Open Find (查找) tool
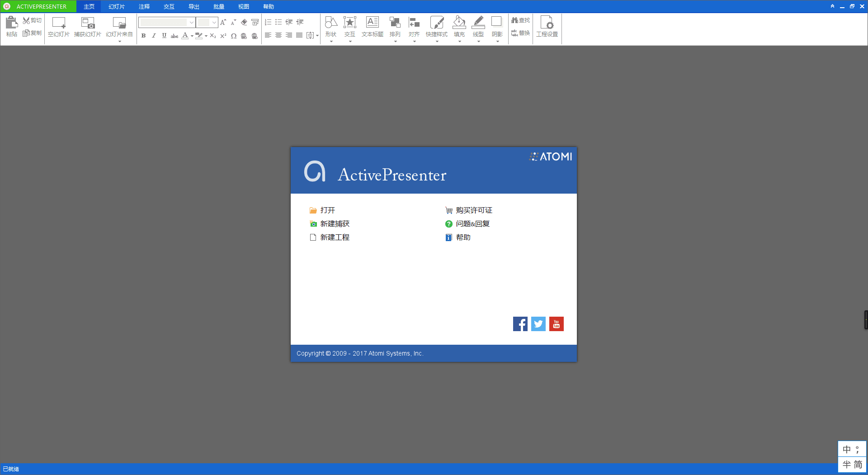 pyautogui.click(x=520, y=20)
